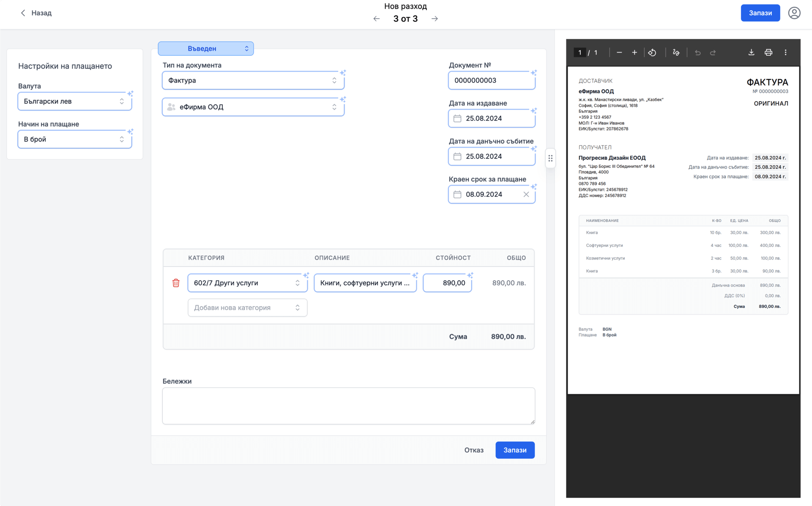Go to next expense arrow
This screenshot has height=506, width=812.
coord(435,19)
